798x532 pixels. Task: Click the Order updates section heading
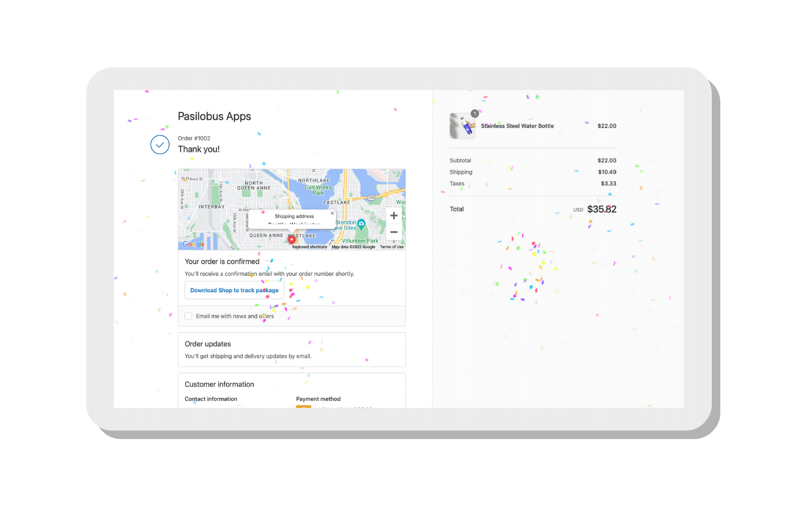click(x=208, y=344)
